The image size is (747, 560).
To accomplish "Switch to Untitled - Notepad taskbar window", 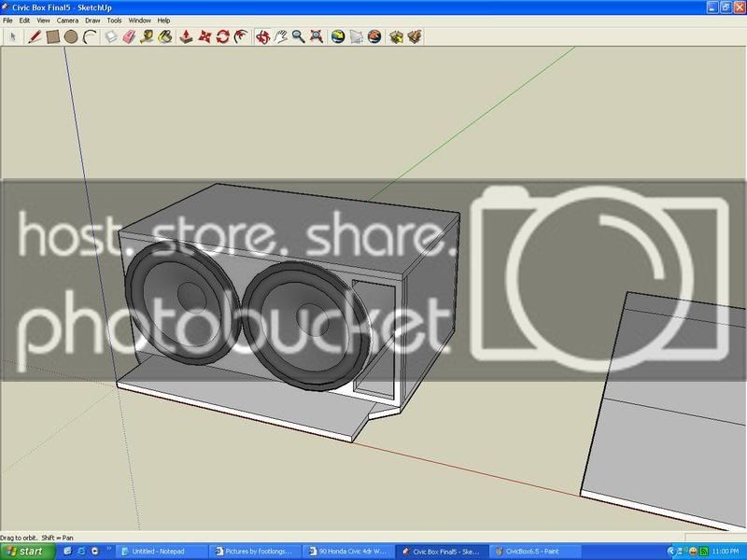I will point(161,552).
